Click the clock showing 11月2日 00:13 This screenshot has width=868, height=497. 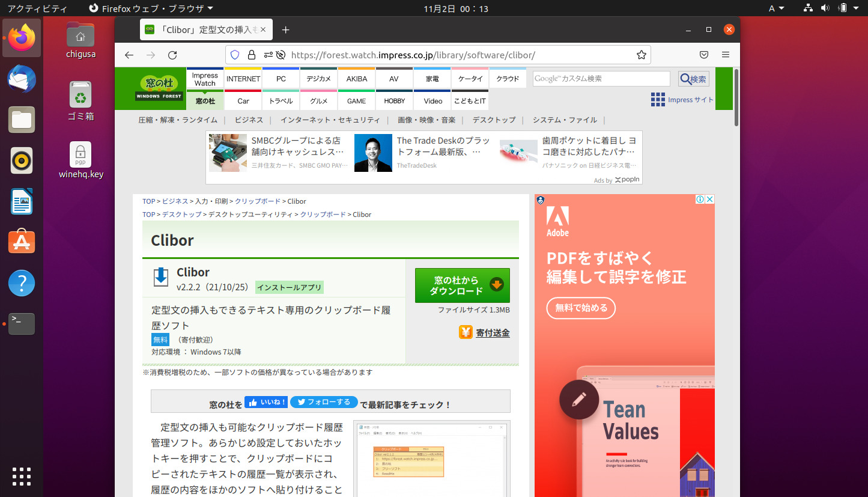(x=456, y=8)
